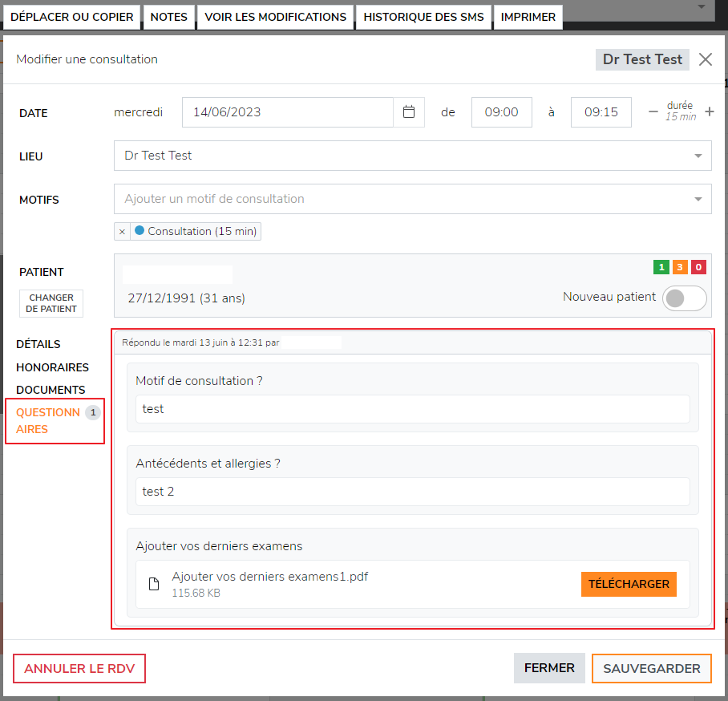Click the red badge showing 0
This screenshot has width=728, height=701.
(x=698, y=267)
